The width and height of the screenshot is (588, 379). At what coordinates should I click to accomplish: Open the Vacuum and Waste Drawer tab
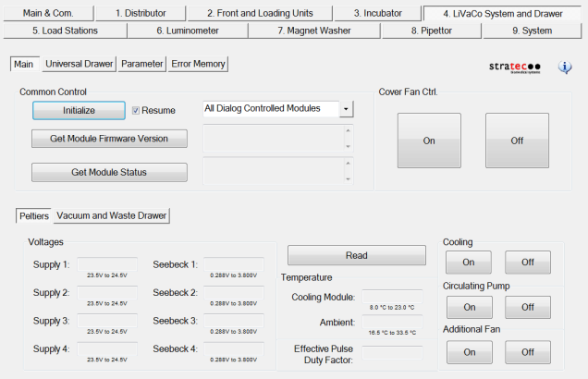[112, 215]
